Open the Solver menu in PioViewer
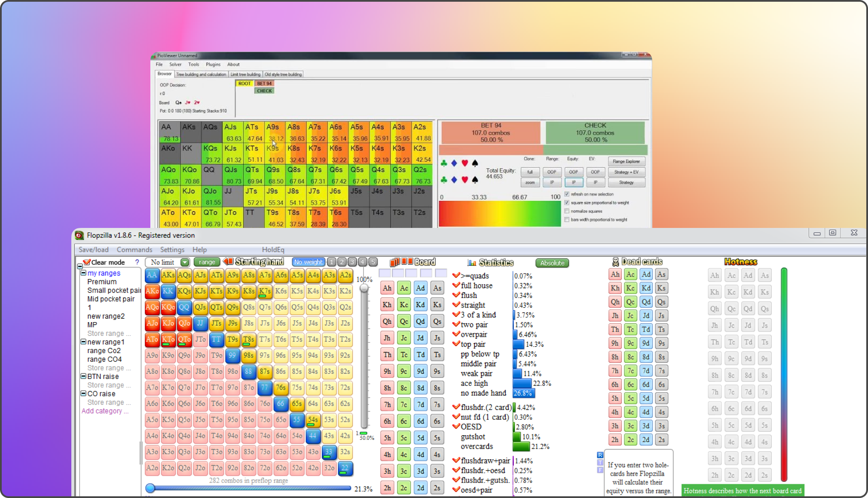868x498 pixels. click(x=175, y=64)
